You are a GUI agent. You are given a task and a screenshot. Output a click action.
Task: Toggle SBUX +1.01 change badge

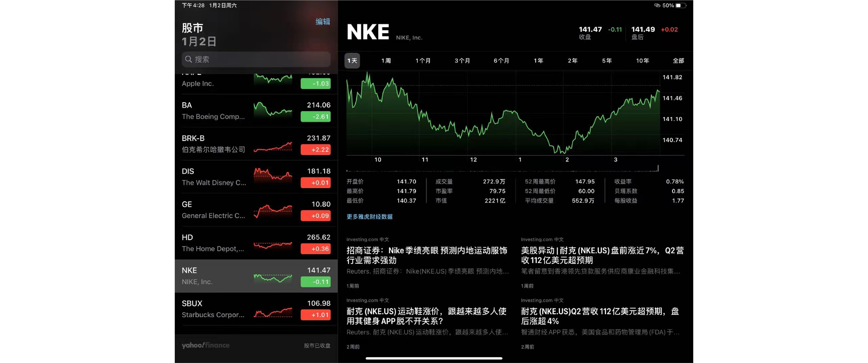[315, 315]
